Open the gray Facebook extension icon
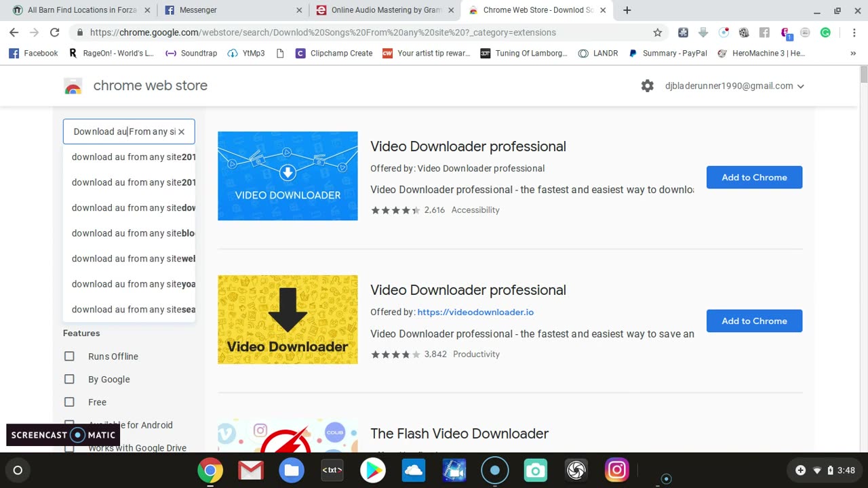This screenshot has width=868, height=488. coord(764,33)
